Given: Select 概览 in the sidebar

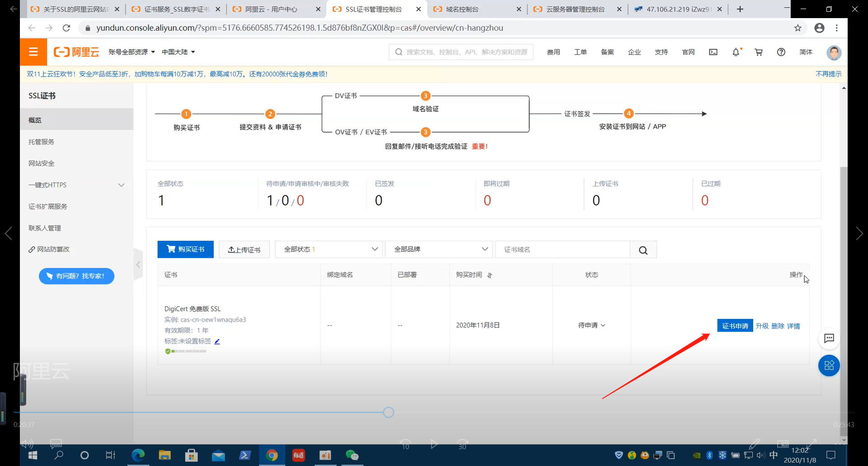Looking at the screenshot, I should 76,120.
